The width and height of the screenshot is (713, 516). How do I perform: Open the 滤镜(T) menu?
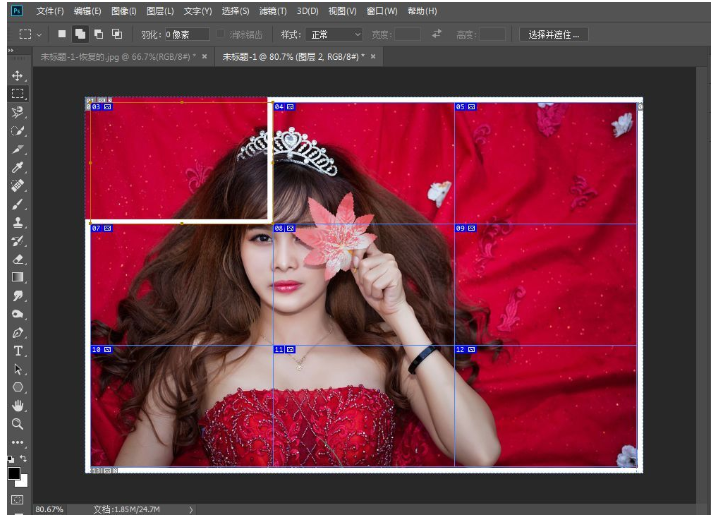(x=272, y=11)
